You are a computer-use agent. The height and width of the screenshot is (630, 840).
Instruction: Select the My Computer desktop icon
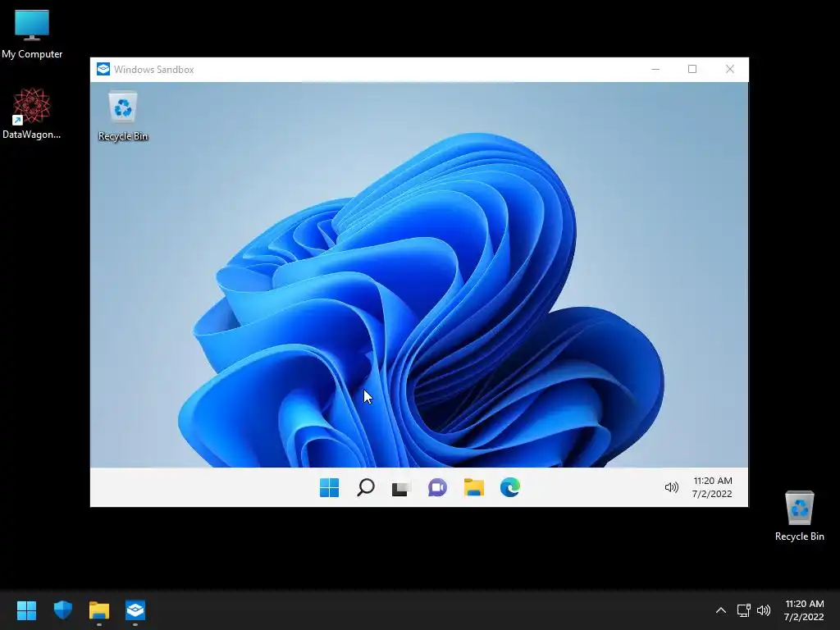tap(32, 34)
